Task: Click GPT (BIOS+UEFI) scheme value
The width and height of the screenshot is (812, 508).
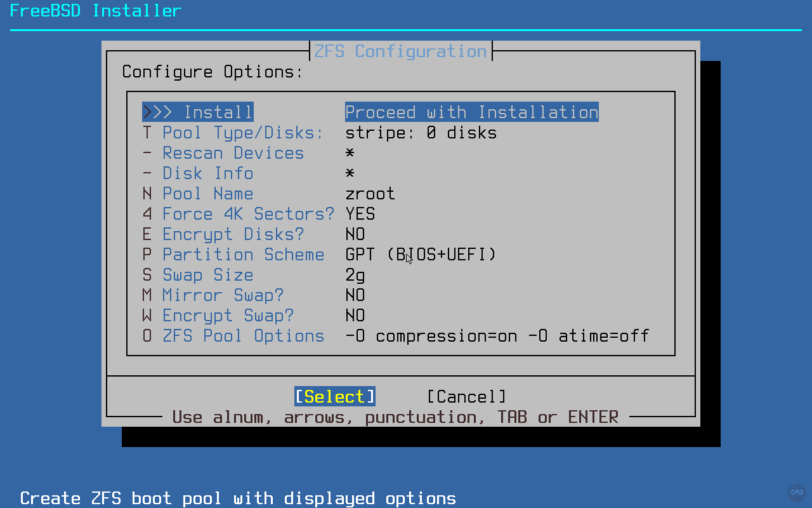Action: pos(420,254)
